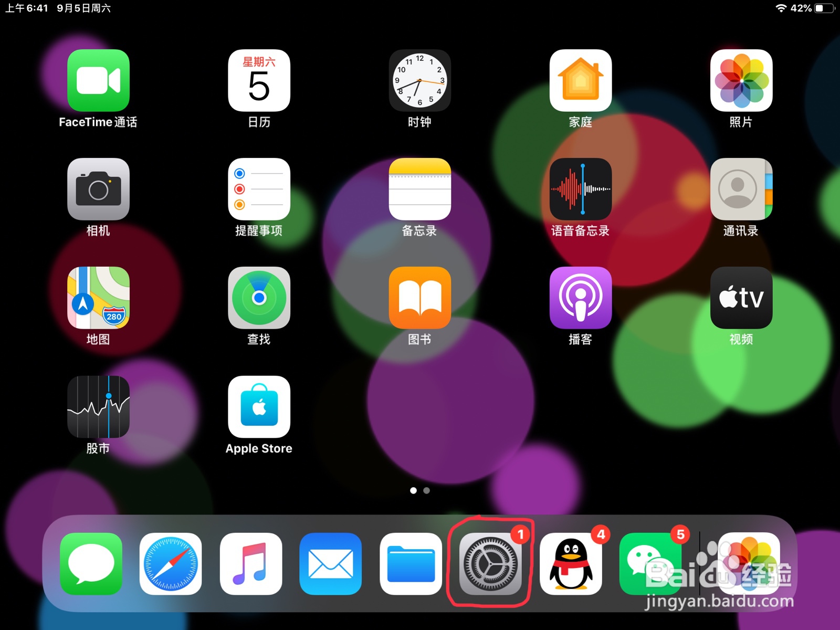Open the 播客 Podcasts app
The image size is (840, 630).
580,298
